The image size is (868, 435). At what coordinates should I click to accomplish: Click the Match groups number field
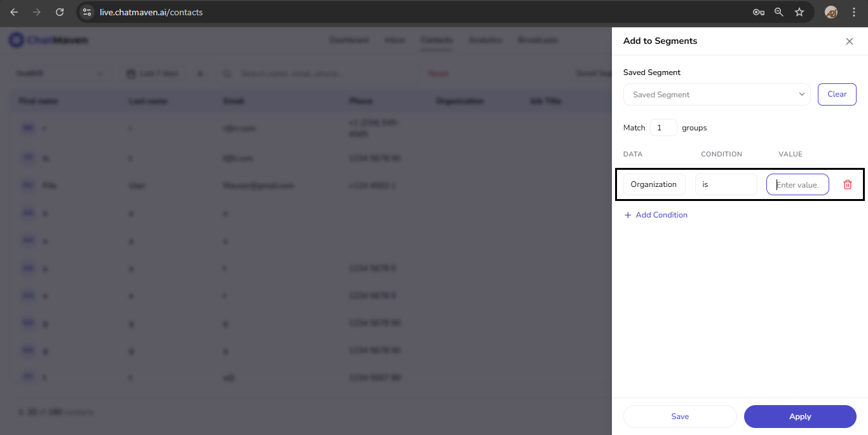coord(663,128)
